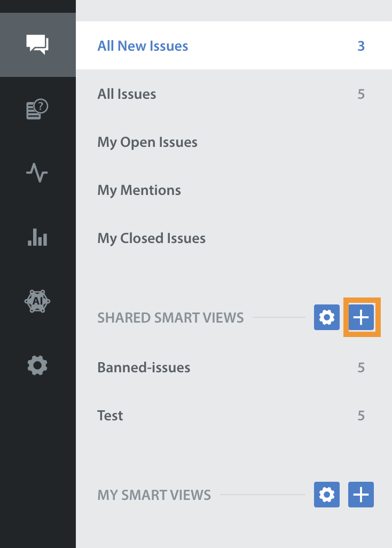Screen dimensions: 392x548
Task: Click the count 3 beside All New Issues
Action: click(361, 46)
